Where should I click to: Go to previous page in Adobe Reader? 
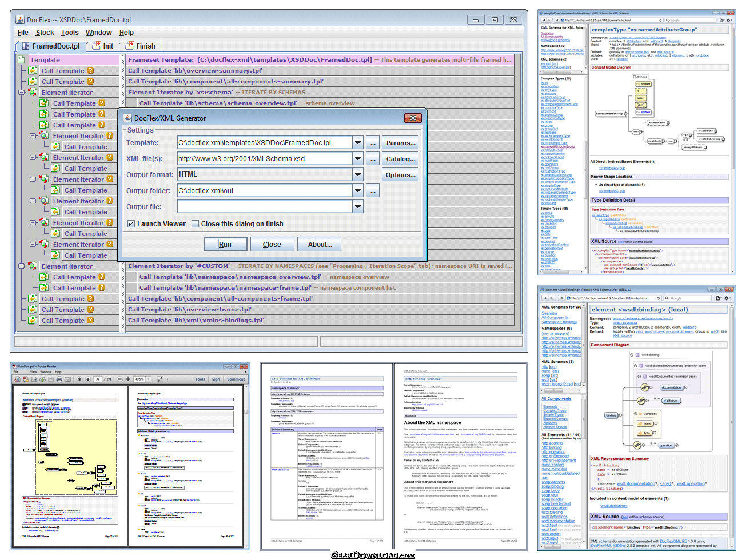click(79, 379)
